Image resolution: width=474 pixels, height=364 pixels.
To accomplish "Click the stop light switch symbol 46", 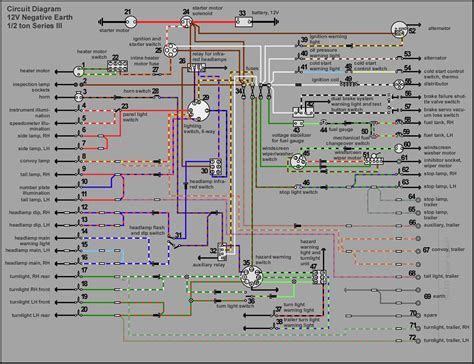I will click(x=299, y=187).
